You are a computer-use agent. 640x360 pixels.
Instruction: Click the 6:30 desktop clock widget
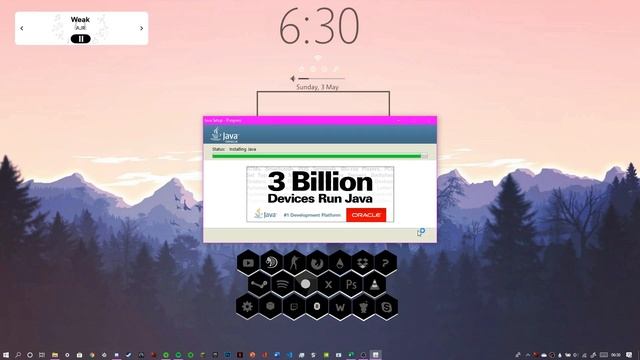pos(319,27)
